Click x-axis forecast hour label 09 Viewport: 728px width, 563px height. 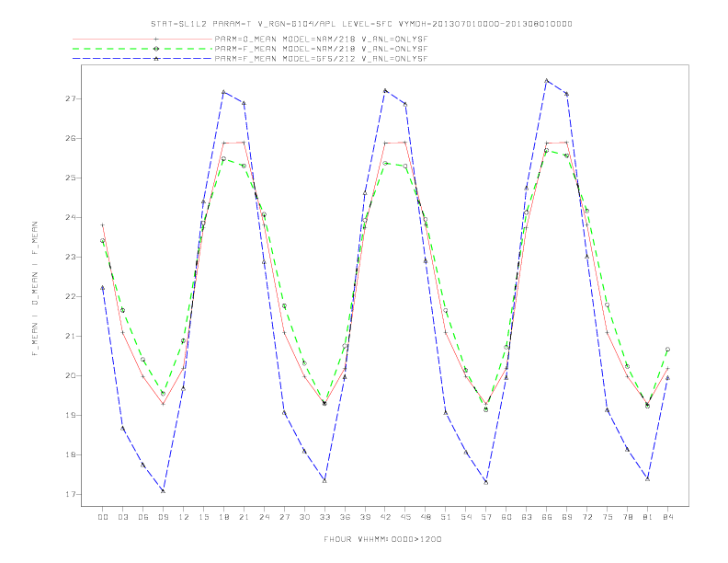[164, 517]
